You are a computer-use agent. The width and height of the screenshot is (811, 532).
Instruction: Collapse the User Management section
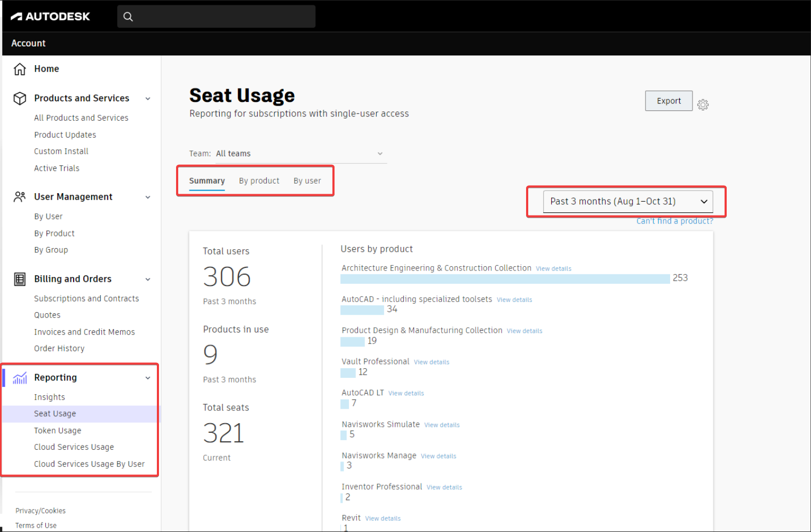coord(148,197)
